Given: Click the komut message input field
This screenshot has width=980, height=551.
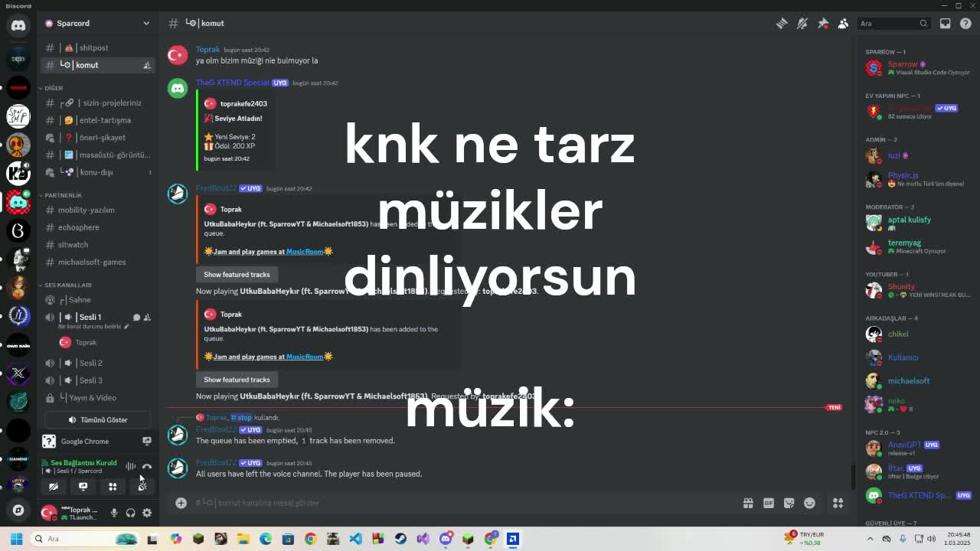Looking at the screenshot, I should (383, 503).
